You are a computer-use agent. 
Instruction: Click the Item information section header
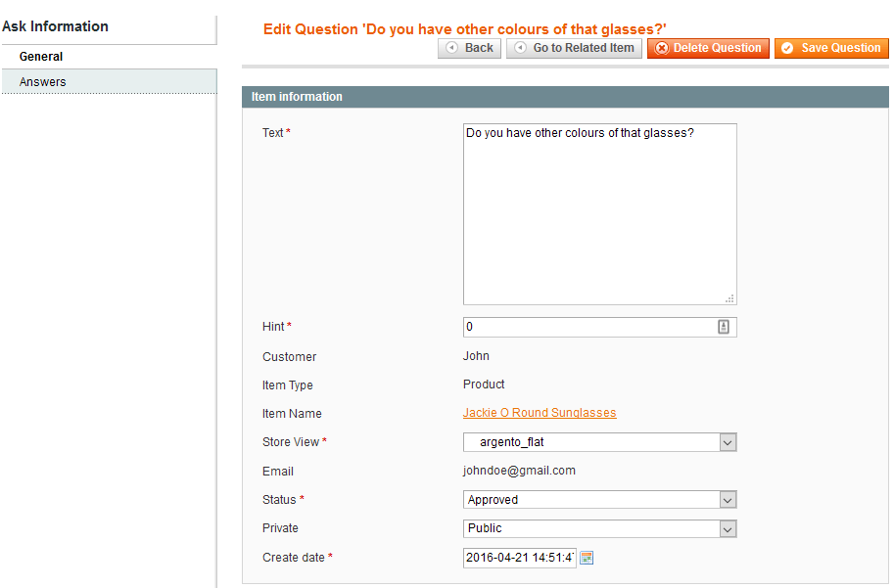pos(565,97)
